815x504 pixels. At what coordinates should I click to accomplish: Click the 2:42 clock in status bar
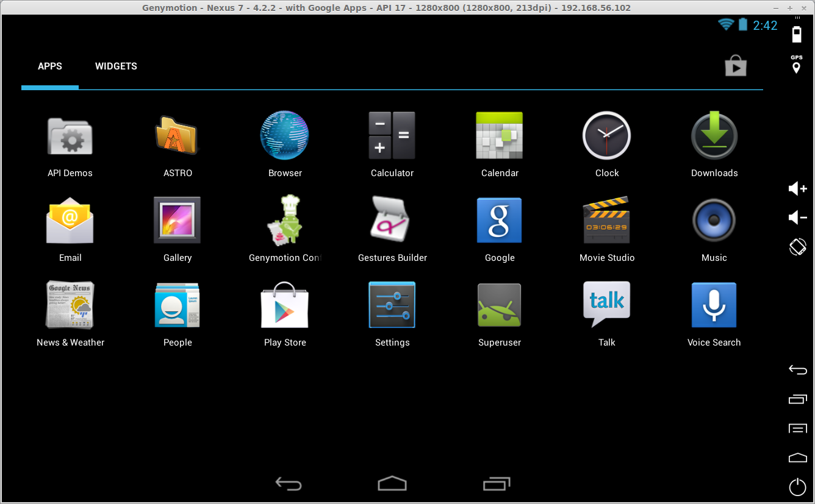[x=765, y=25]
